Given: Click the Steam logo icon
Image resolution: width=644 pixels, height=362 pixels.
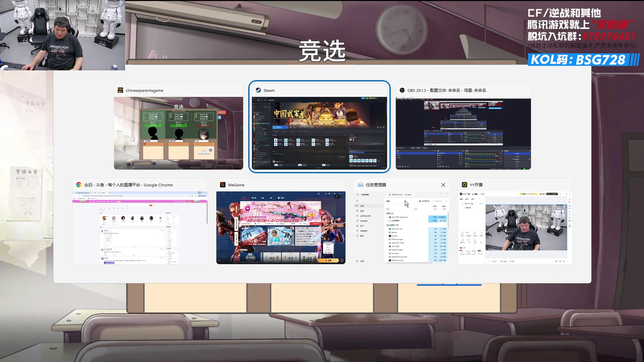Looking at the screenshot, I should coord(258,90).
